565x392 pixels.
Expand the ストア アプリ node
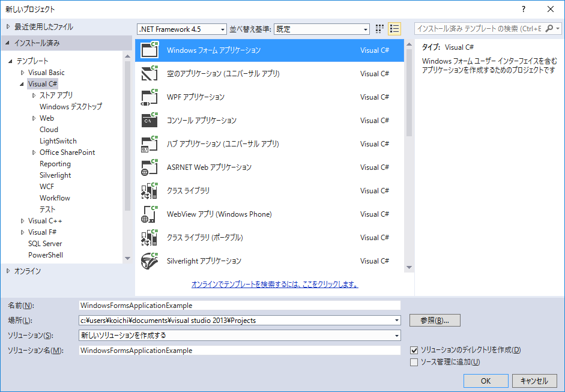[34, 95]
